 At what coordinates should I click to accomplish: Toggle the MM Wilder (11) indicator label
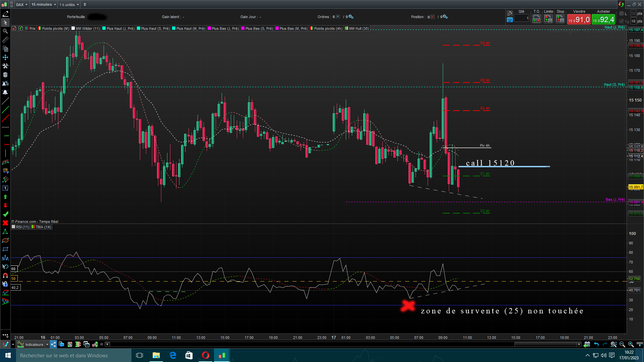[88, 28]
